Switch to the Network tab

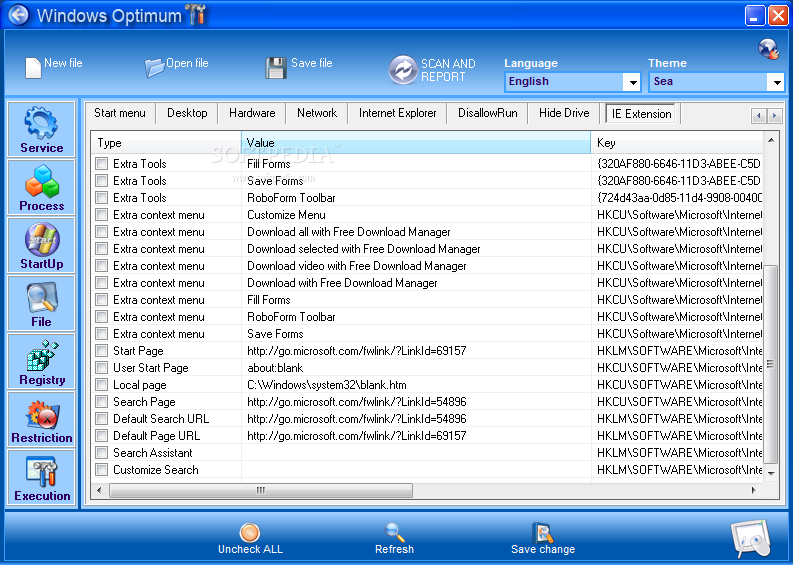point(317,113)
